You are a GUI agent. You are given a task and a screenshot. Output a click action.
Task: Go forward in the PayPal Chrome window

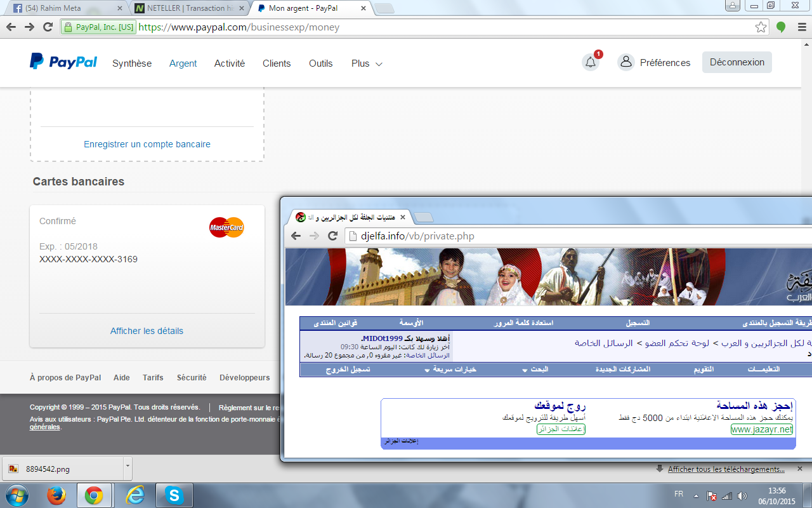pos(29,27)
